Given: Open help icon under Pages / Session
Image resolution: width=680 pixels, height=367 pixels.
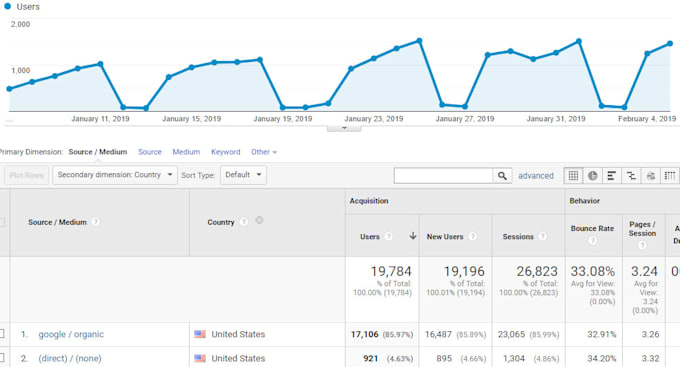Looking at the screenshot, I should click(642, 245).
